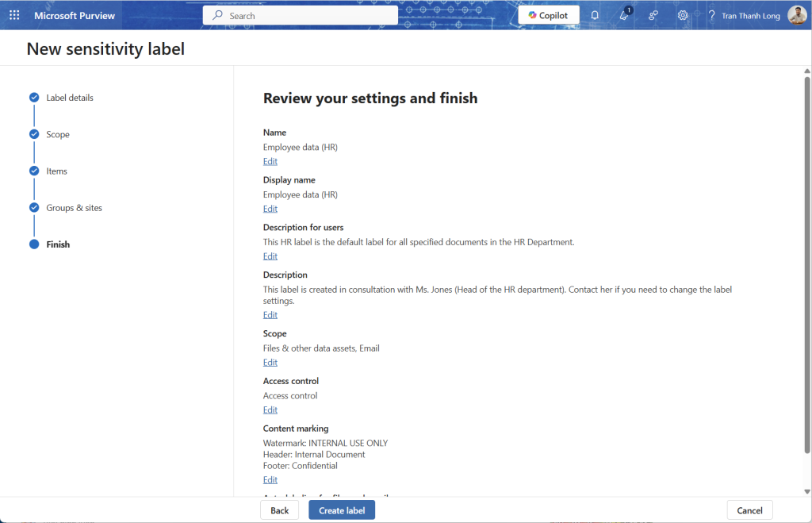This screenshot has height=523, width=812.
Task: Open the app launcher waffle icon
Action: pyautogui.click(x=14, y=15)
